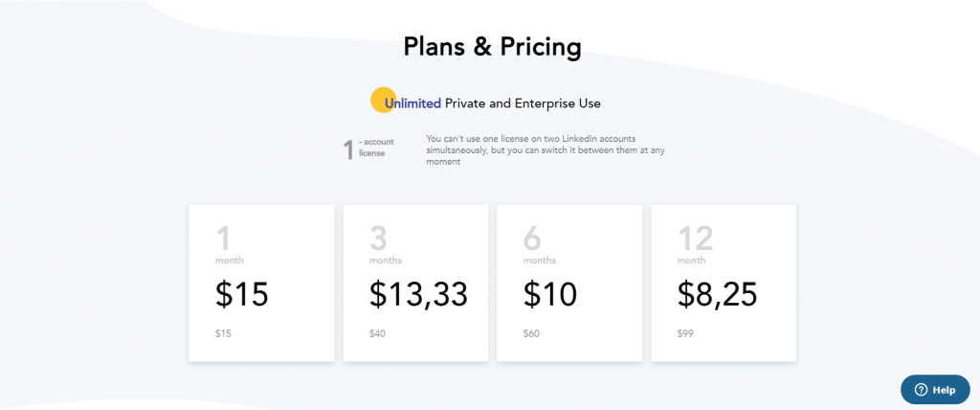Pick the 6 months $10 plan card
The height and width of the screenshot is (410, 980).
click(x=569, y=283)
